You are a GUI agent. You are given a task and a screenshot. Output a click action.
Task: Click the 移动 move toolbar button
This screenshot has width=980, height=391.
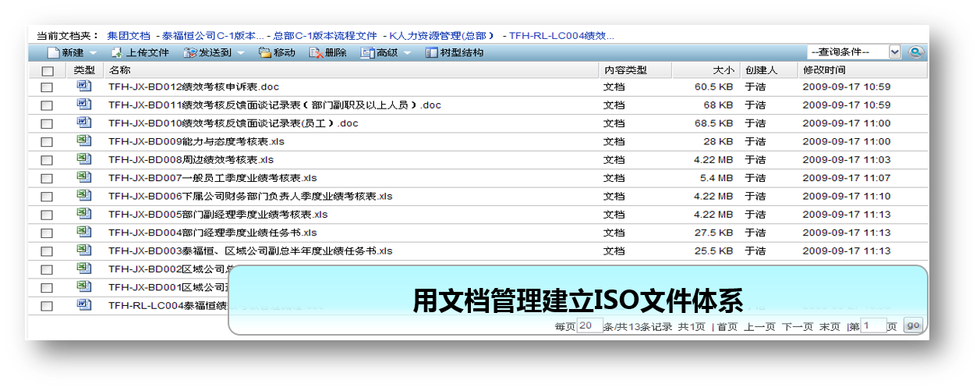click(277, 53)
